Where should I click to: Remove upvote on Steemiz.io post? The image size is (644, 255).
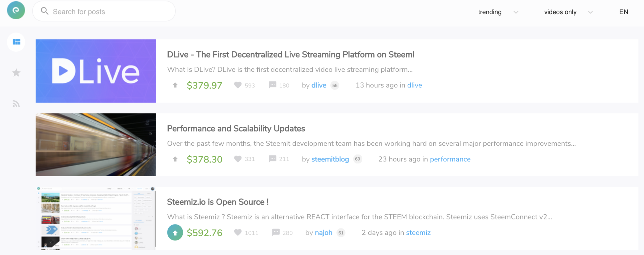point(175,233)
